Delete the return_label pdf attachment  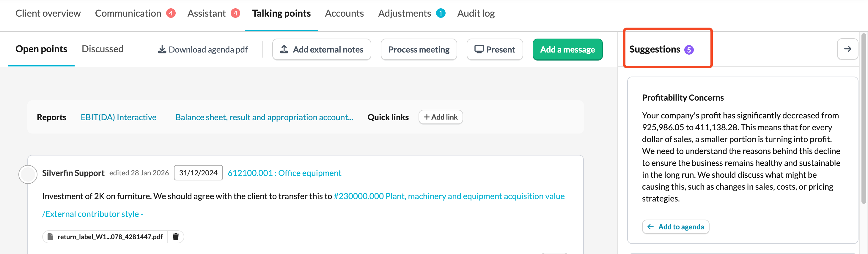click(x=176, y=237)
